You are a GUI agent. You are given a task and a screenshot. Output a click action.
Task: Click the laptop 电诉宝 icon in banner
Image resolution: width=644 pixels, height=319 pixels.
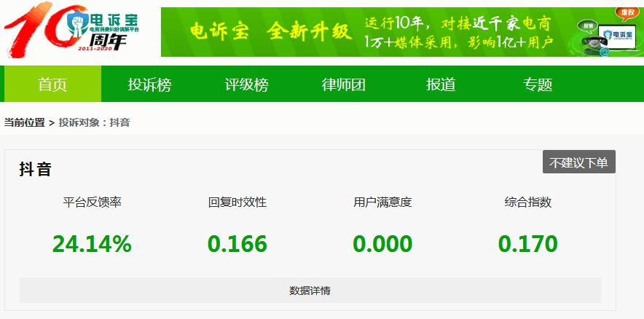[617, 38]
